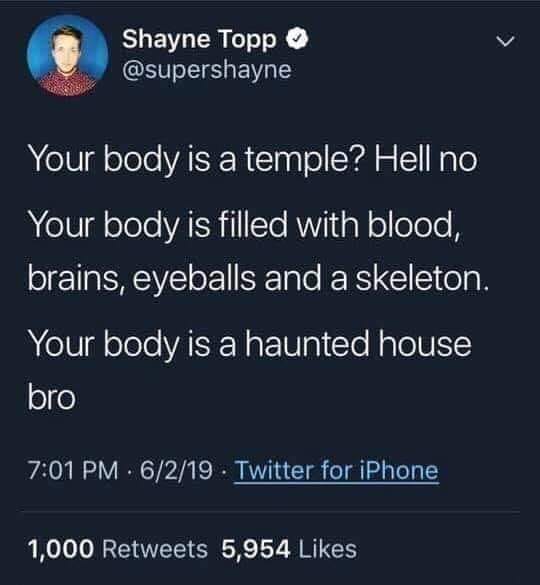Viewport: 540px width, 585px height.
Task: Click the "Your body is filled with blood" line
Action: coord(244,225)
